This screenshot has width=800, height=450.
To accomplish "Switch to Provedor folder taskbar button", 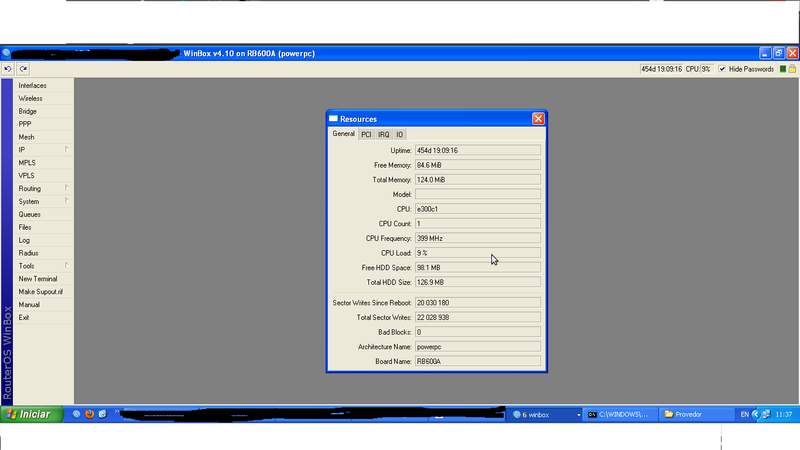I will [696, 415].
